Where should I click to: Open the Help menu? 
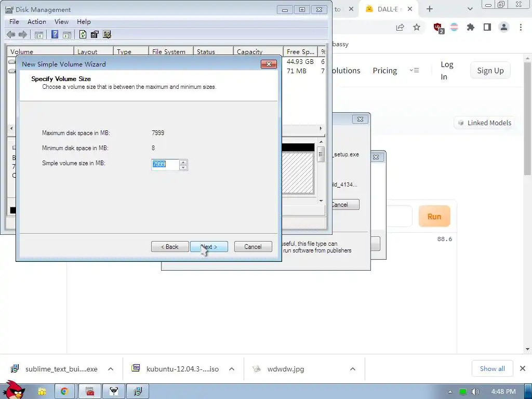click(84, 22)
